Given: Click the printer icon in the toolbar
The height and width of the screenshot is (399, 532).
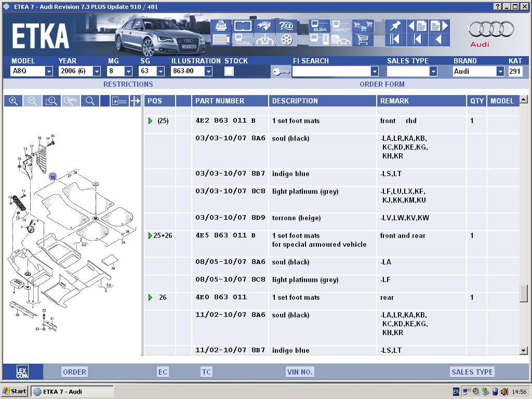Looking at the screenshot, I should 221,26.
